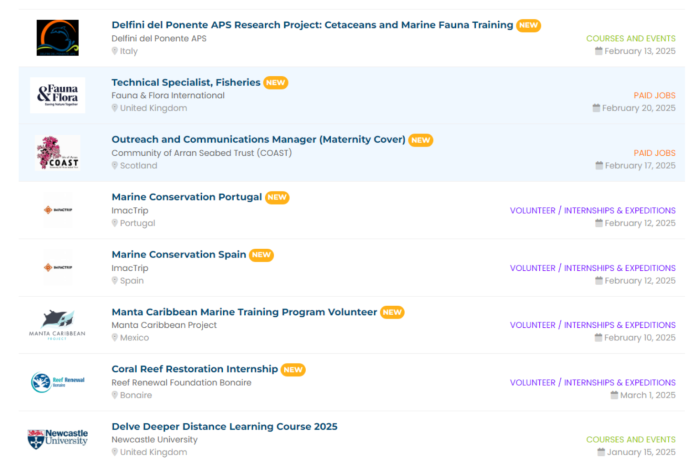
Task: Click Volunteer / Internships tag on Spain row
Action: click(x=593, y=268)
